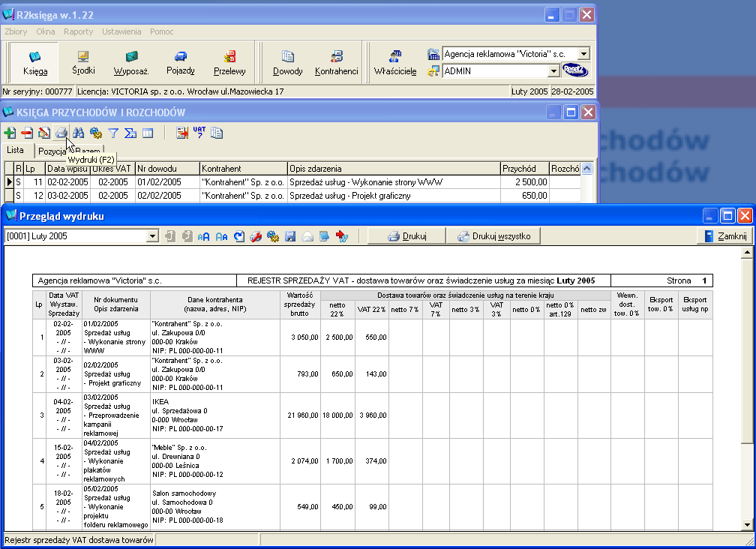Edit entry with the pencil document icon

point(43,133)
